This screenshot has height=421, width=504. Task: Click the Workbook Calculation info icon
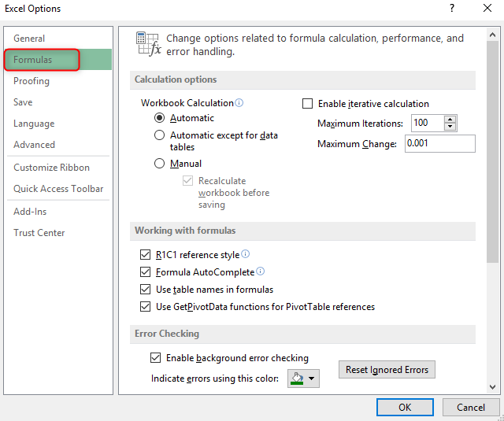pyautogui.click(x=239, y=103)
